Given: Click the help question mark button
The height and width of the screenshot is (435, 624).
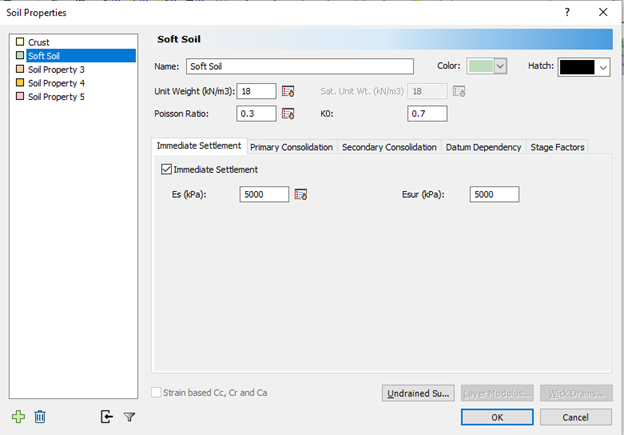Looking at the screenshot, I should [x=567, y=12].
